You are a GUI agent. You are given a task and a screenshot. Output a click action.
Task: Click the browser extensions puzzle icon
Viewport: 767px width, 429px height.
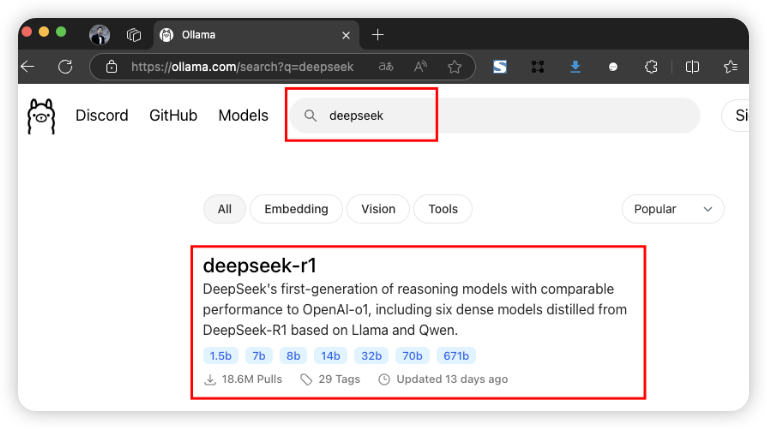[x=651, y=67]
